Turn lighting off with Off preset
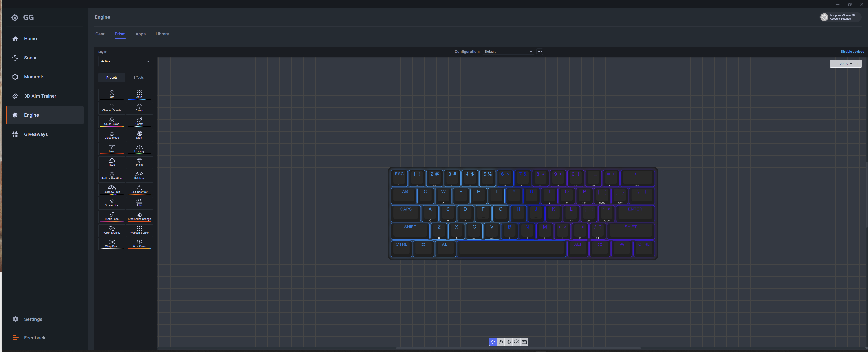The height and width of the screenshot is (352, 868). (112, 94)
